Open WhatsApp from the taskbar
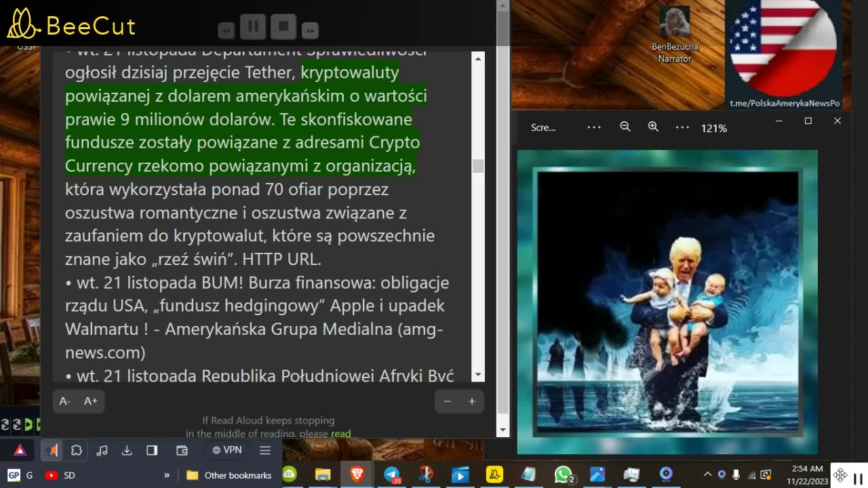868x488 pixels. (x=564, y=474)
